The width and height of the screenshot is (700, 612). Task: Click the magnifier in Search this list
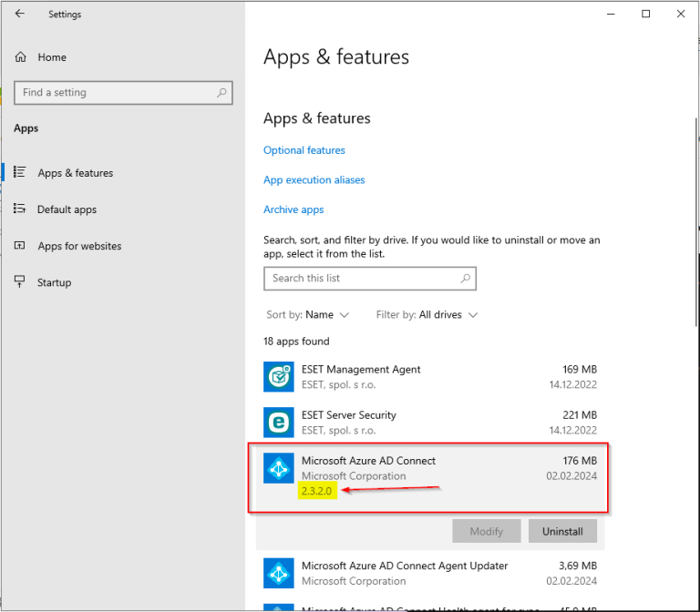pos(465,279)
